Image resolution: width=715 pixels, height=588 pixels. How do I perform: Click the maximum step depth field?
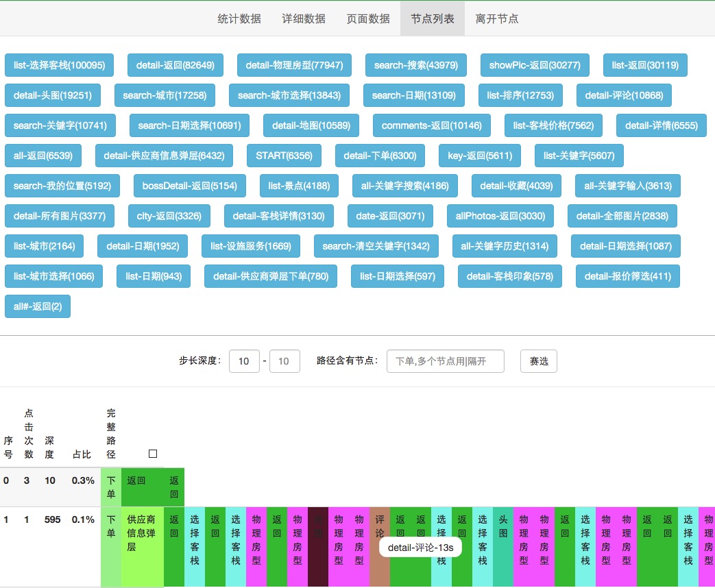click(284, 361)
